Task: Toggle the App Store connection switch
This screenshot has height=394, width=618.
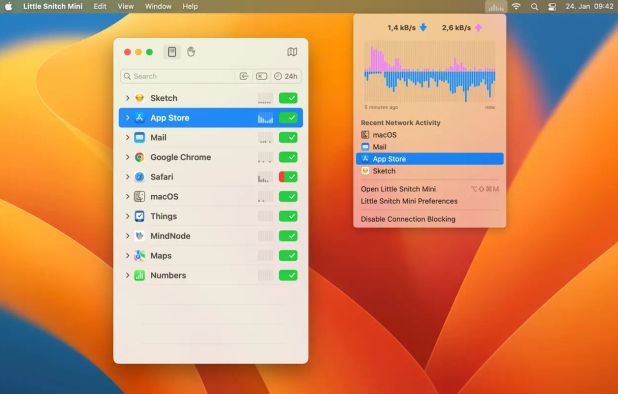Action: click(288, 118)
